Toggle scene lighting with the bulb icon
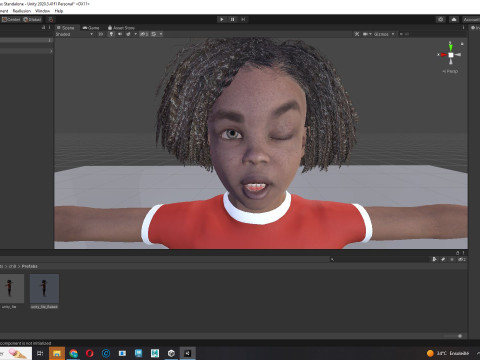The width and height of the screenshot is (480, 360). [111, 34]
